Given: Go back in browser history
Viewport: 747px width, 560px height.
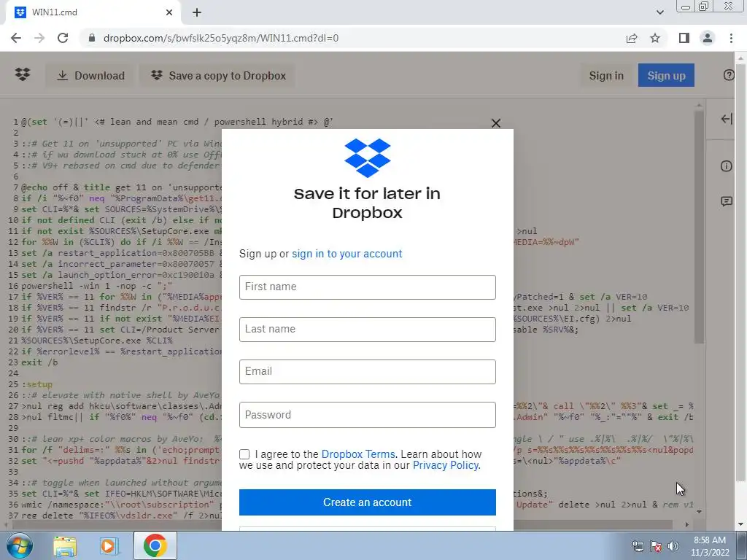Looking at the screenshot, I should [x=16, y=38].
